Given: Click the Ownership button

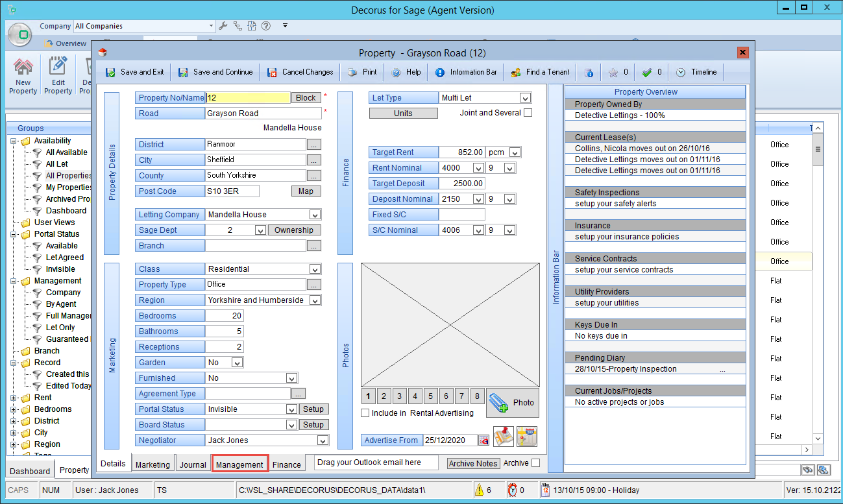Looking at the screenshot, I should (294, 230).
